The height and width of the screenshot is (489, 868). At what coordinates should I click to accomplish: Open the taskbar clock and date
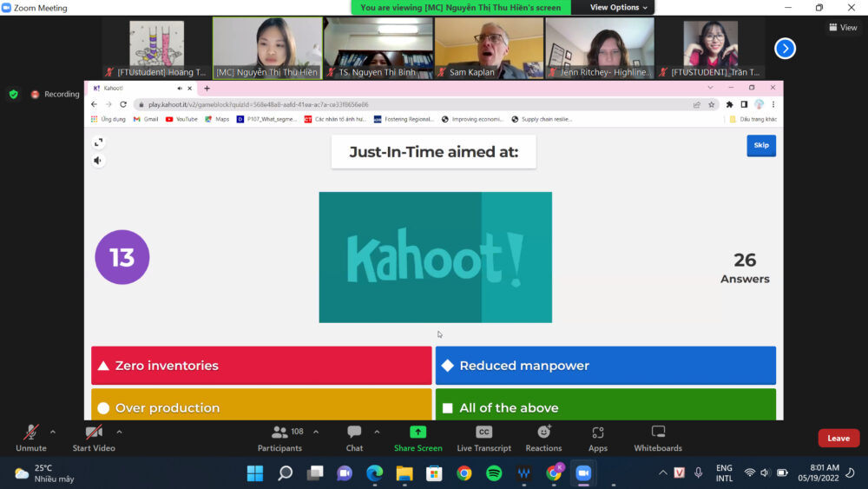(x=819, y=473)
